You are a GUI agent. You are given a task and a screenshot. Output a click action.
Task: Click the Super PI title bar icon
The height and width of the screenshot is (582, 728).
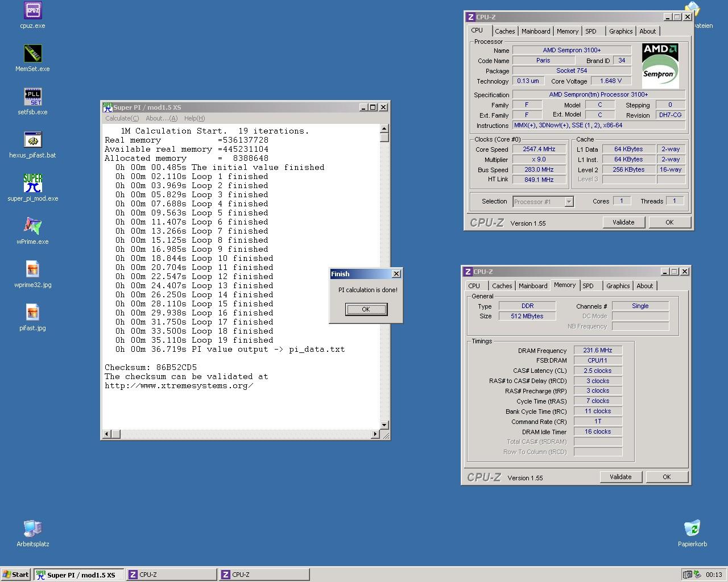107,107
